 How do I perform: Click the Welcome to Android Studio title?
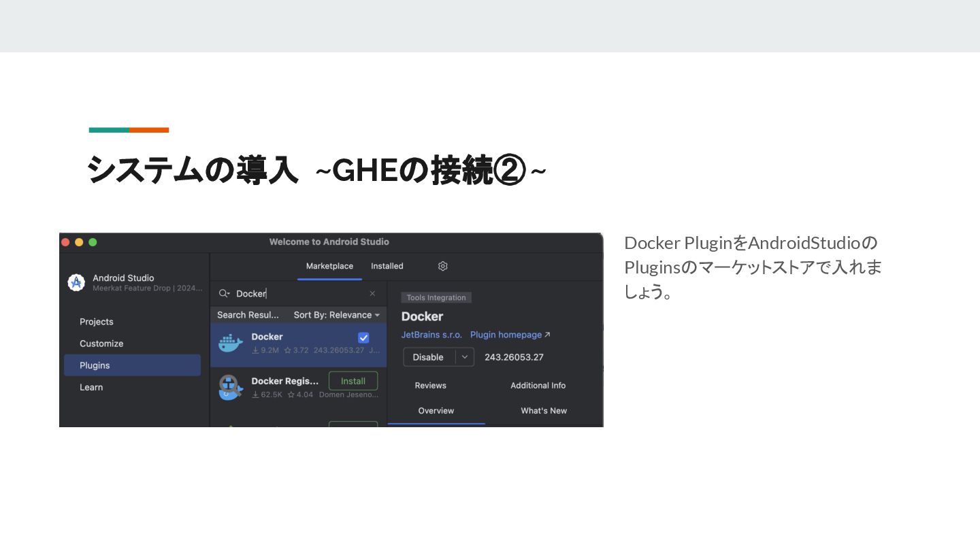tap(329, 242)
